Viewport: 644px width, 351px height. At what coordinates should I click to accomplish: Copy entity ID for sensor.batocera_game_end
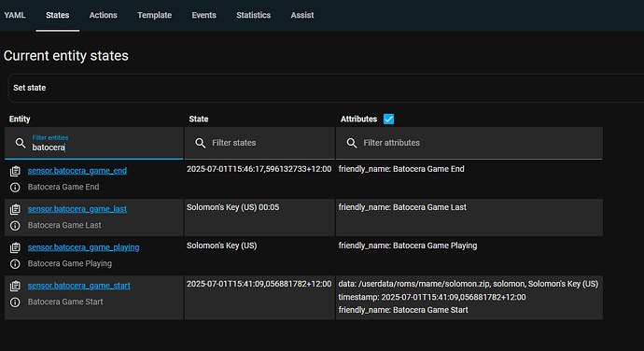click(15, 171)
